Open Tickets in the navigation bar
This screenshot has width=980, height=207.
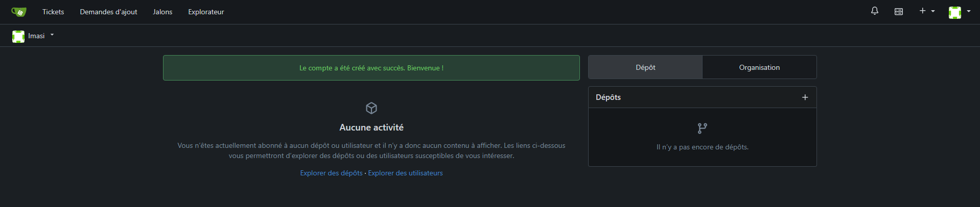[x=53, y=12]
